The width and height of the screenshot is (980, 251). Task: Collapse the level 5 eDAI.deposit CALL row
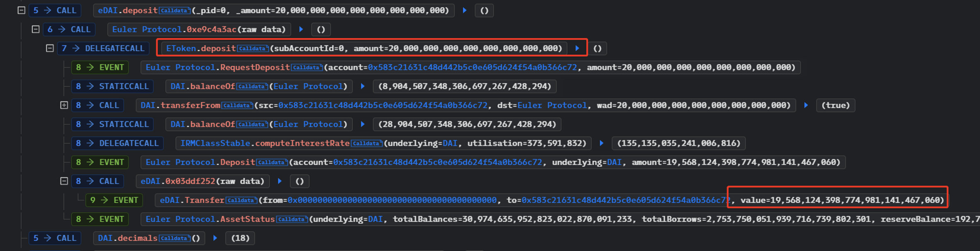22,10
